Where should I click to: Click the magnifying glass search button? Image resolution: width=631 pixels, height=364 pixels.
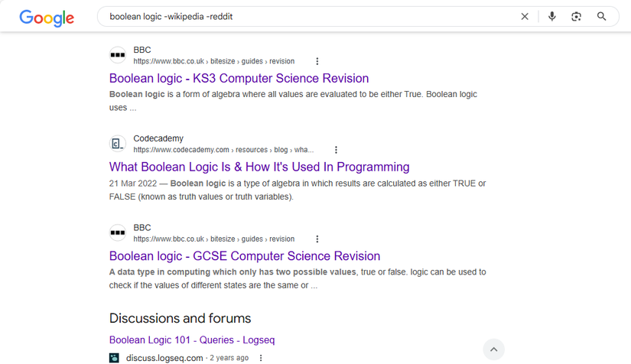[602, 16]
